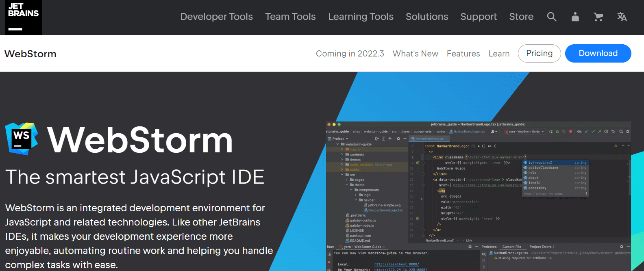Open the JetBrains account icon
644x271 pixels.
575,17
